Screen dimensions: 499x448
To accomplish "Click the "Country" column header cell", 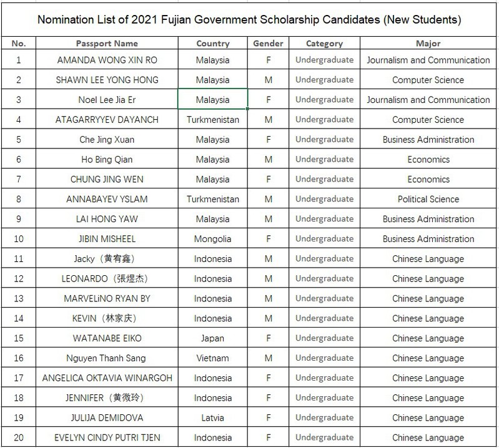I will click(212, 44).
